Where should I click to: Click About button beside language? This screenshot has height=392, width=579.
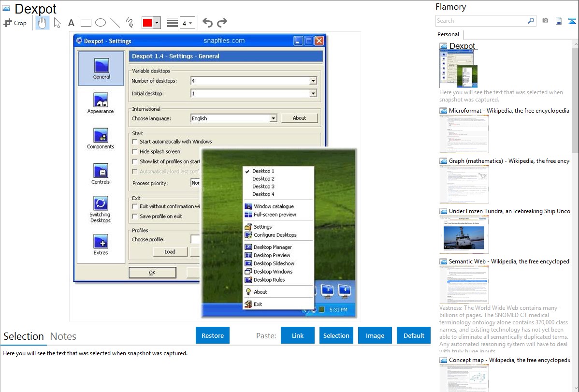(299, 118)
